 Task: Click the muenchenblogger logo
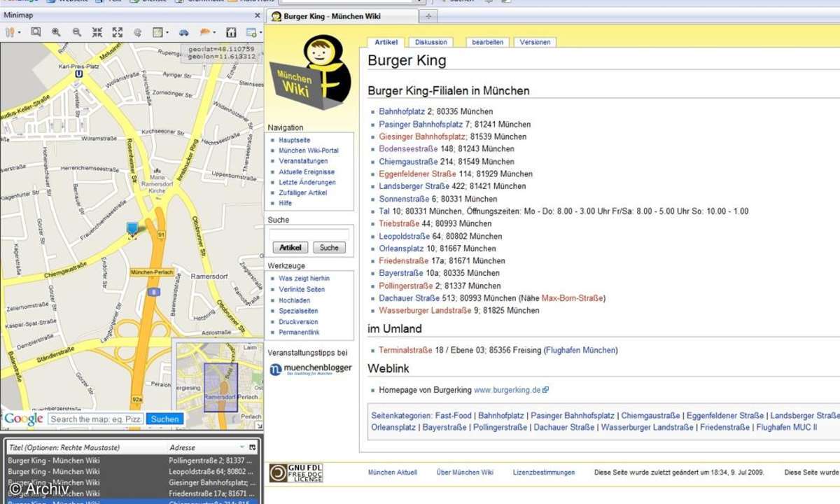click(311, 369)
